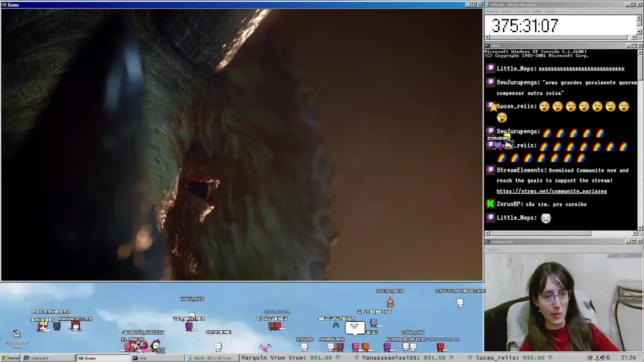This screenshot has height=362, width=644.
Task: Maximize the Game window
Action: [473, 5]
